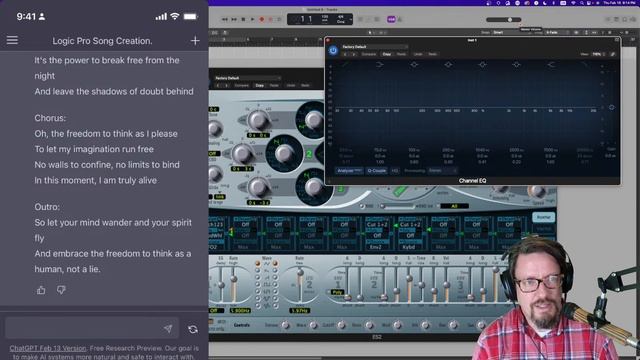Click Compare in Channel EQ header
The image size is (640, 360).
(x=369, y=54)
